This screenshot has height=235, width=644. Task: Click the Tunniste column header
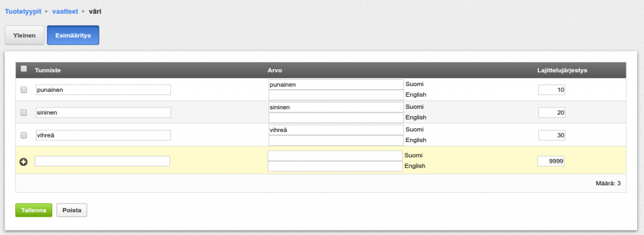coord(48,70)
